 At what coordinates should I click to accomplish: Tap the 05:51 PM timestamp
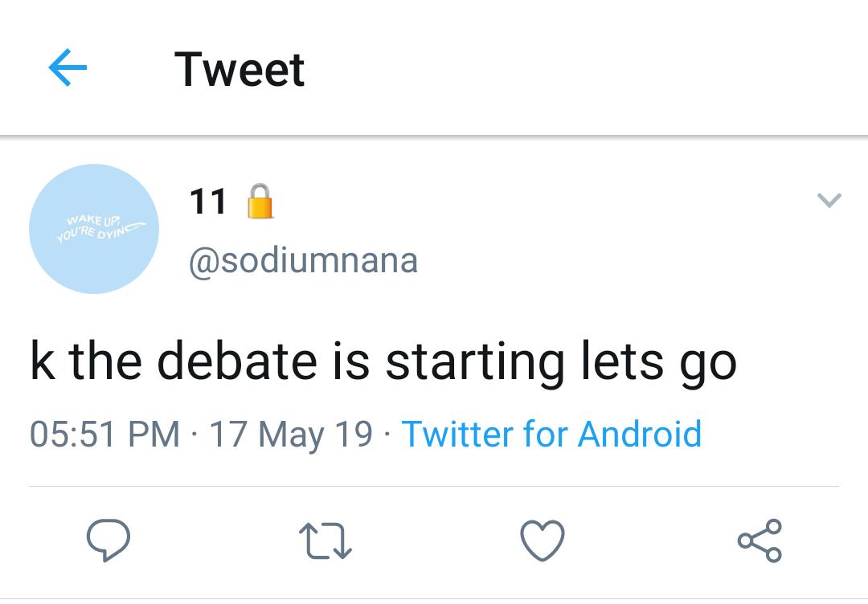click(x=104, y=434)
